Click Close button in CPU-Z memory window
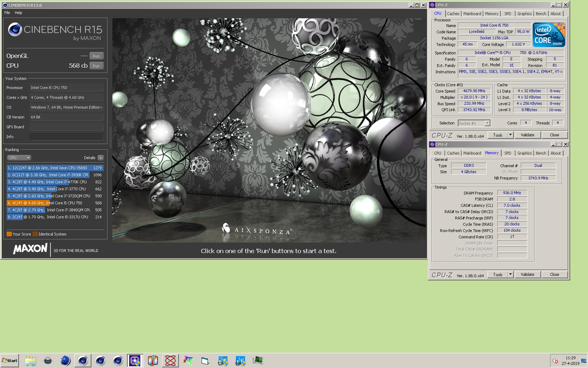 (554, 274)
